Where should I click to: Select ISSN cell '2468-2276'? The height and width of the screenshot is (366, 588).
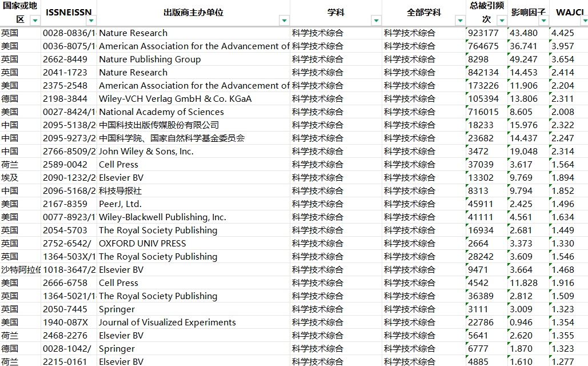(69, 335)
